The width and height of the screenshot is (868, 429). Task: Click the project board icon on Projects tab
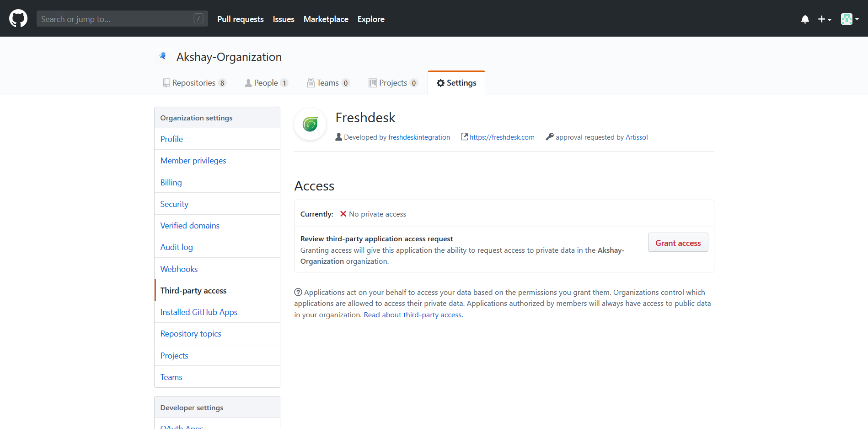click(x=373, y=83)
